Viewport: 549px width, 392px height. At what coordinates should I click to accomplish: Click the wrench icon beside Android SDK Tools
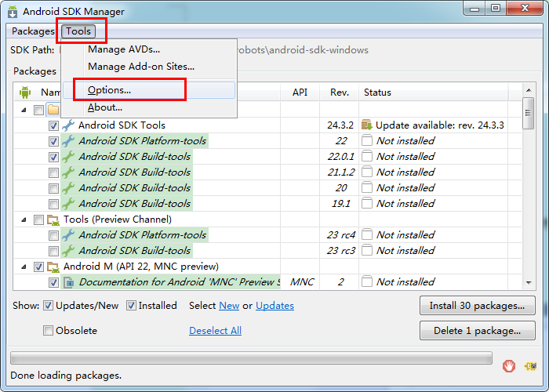68,125
